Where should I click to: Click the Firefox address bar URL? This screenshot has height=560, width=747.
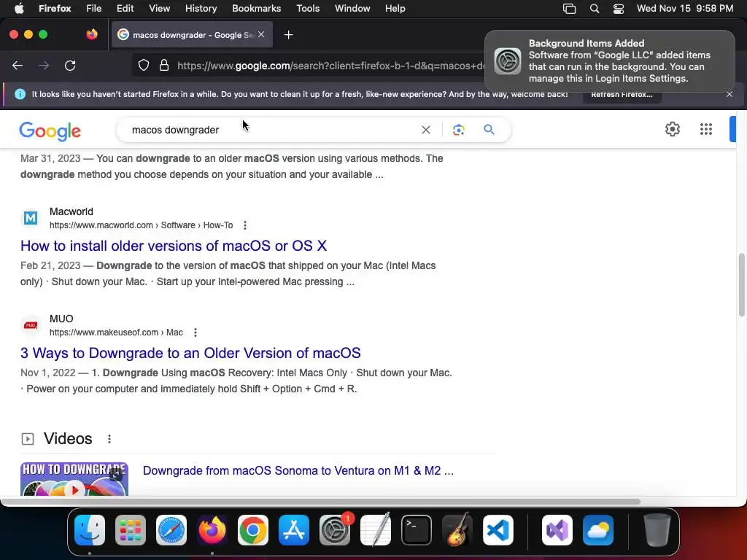point(329,66)
